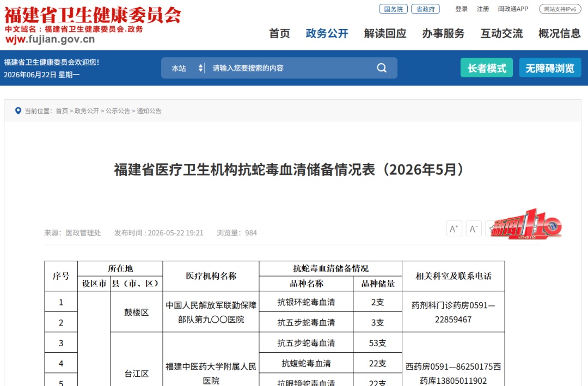The height and width of the screenshot is (386, 588).
Task: Click the search magnifier icon
Action: tap(381, 68)
